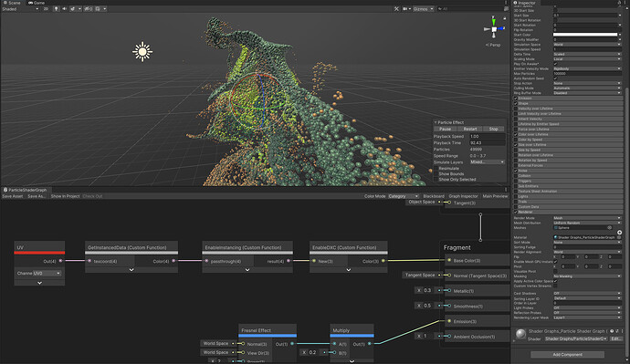The image size is (630, 364).
Task: Pause the particle effect playback
Action: [446, 129]
